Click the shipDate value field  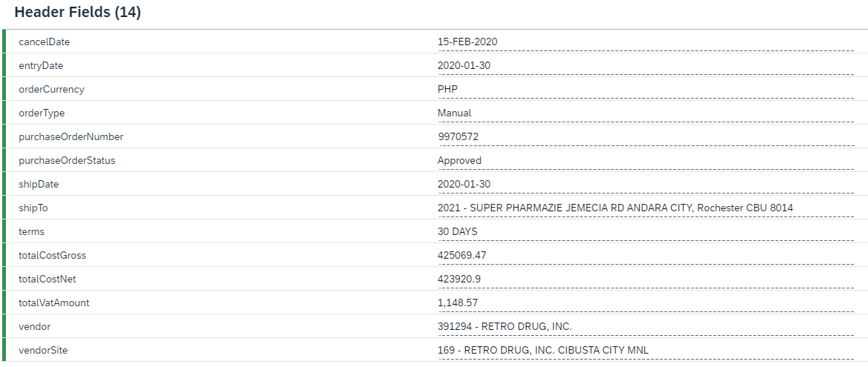646,185
